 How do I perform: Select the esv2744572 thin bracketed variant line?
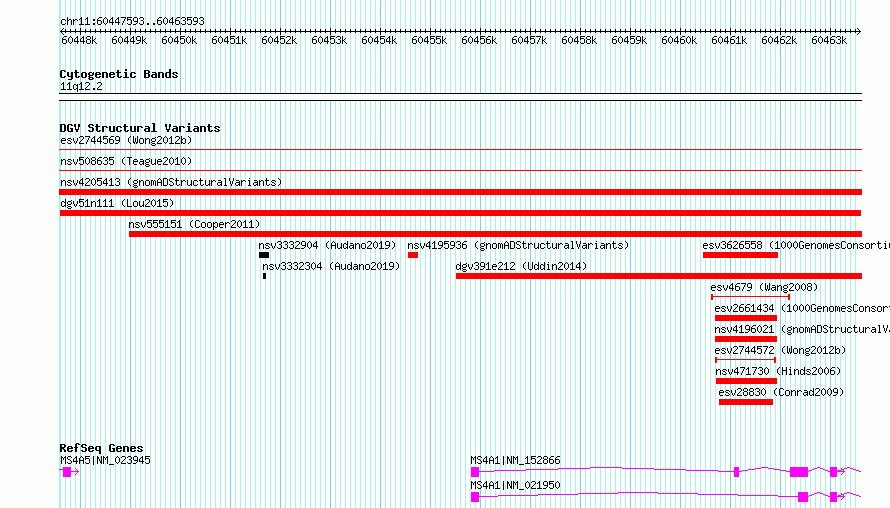pyautogui.click(x=745, y=360)
